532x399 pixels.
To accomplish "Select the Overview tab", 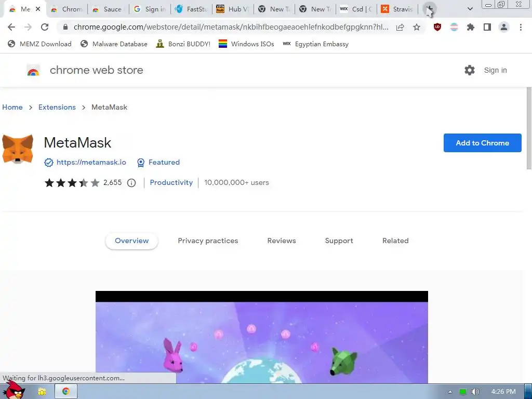I will (x=131, y=241).
